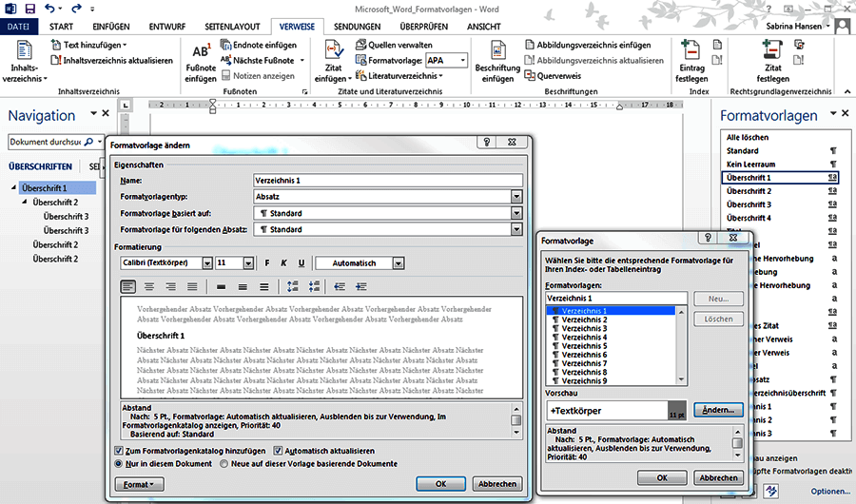Click Zitat festlegen icon

(772, 50)
